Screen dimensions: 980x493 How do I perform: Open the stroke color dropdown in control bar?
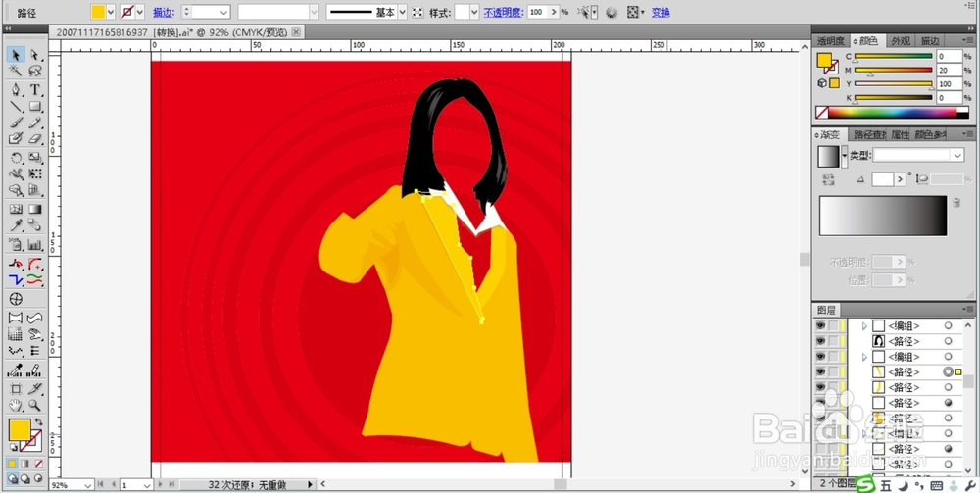click(x=140, y=12)
